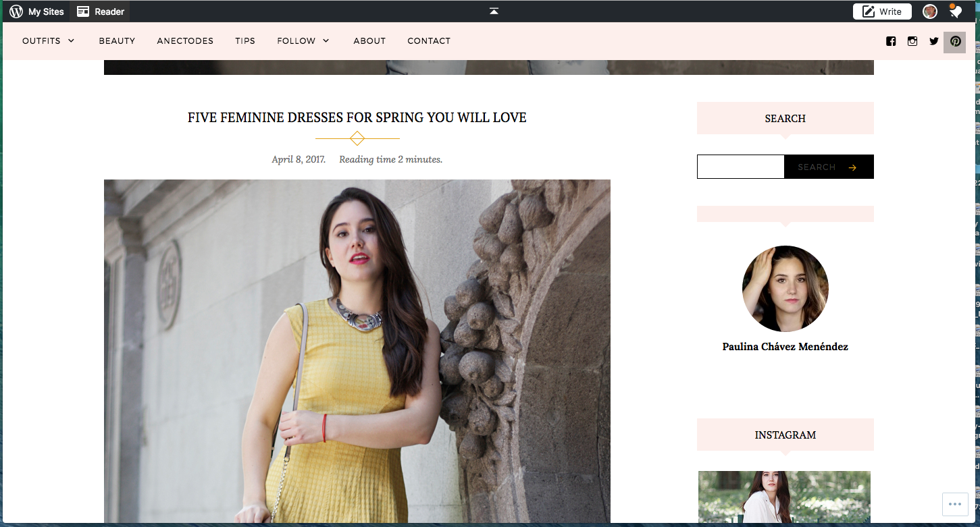Open the Pinterest icon link
The width and height of the screenshot is (980, 527).
pos(955,42)
